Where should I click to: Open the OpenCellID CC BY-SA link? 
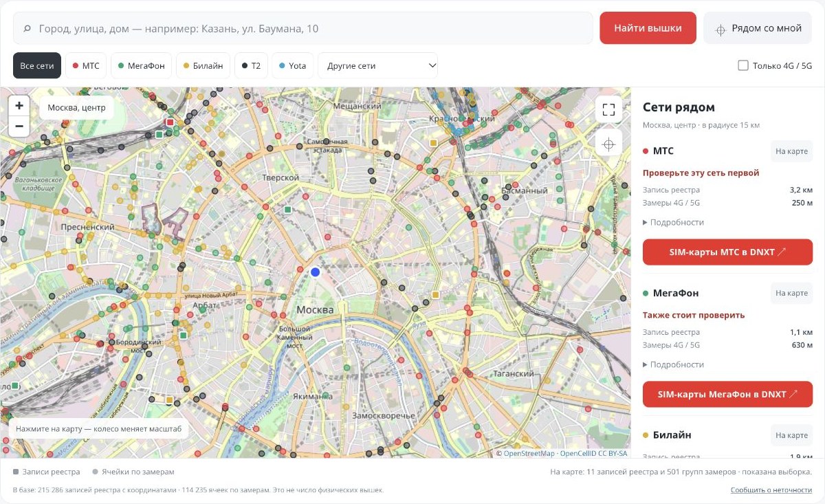pos(593,454)
